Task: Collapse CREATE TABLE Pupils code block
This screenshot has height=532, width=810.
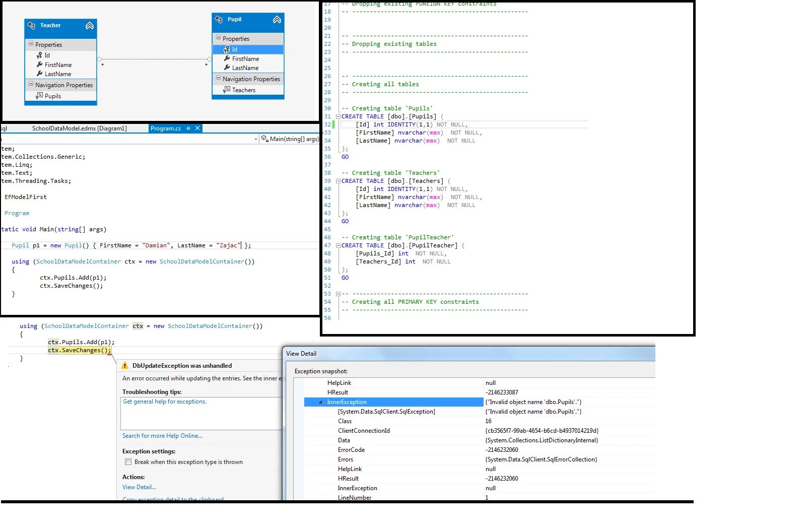Action: point(338,116)
